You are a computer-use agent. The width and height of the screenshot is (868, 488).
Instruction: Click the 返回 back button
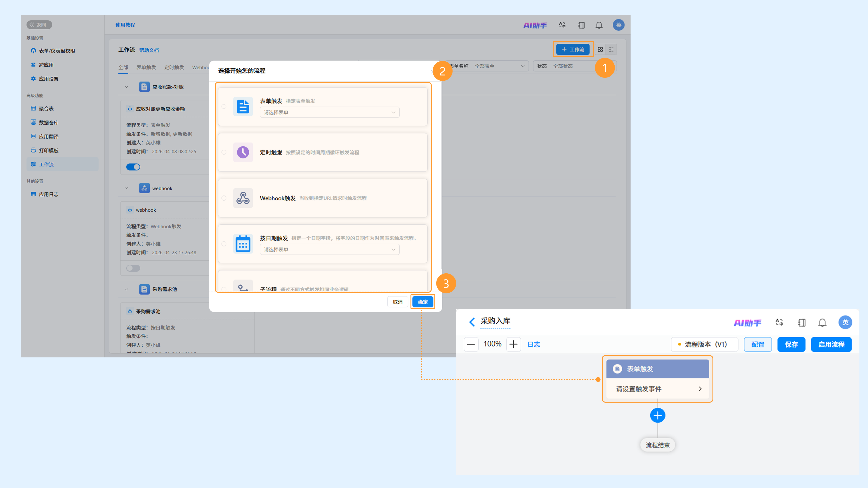[39, 25]
